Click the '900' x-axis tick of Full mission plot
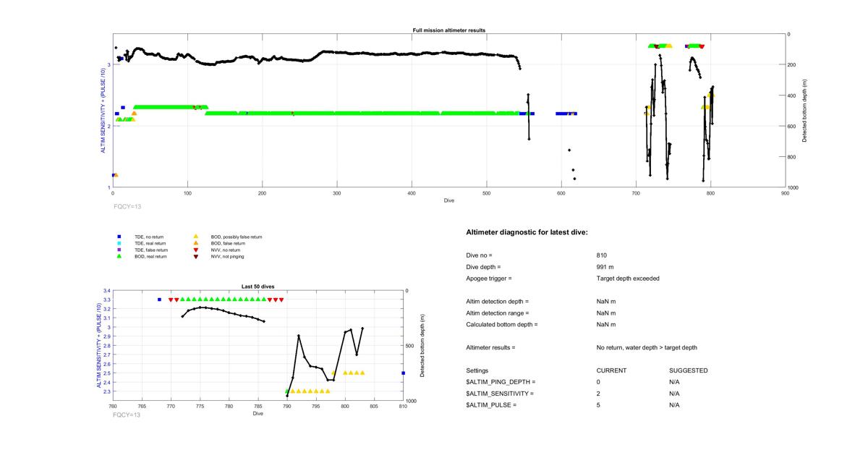Image resolution: width=868 pixels, height=450 pixels. (786, 194)
